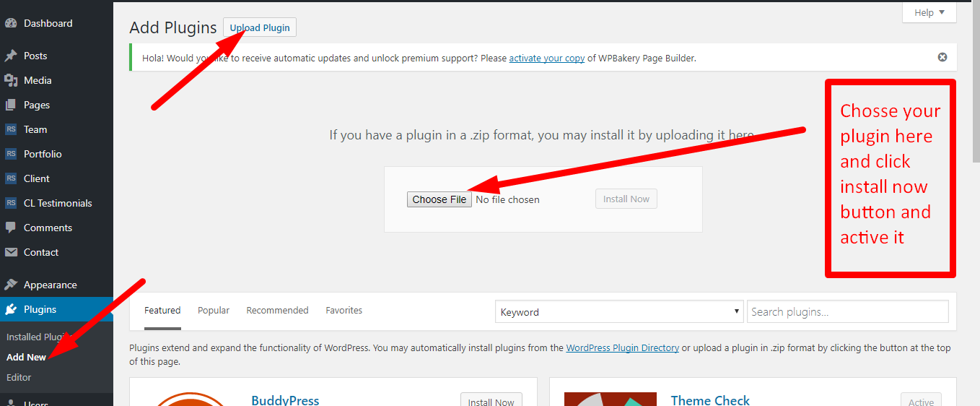Switch to the Recommended tab

277,310
